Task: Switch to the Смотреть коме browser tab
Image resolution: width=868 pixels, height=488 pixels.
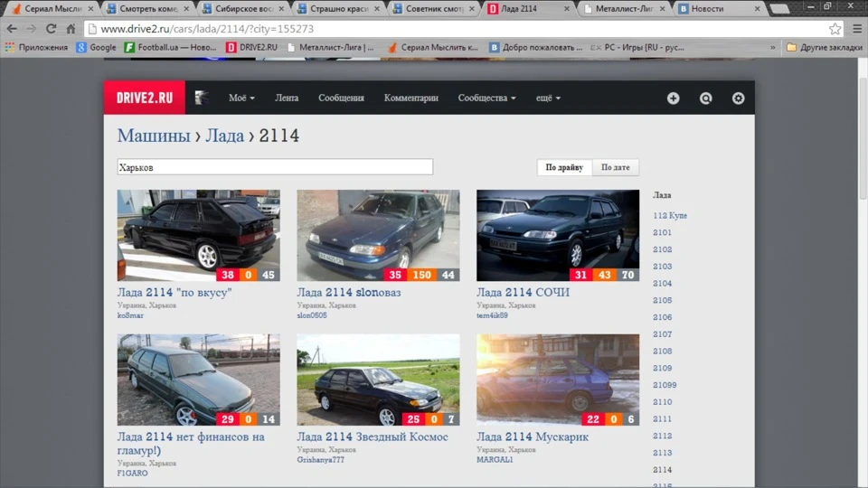Action: pyautogui.click(x=147, y=9)
